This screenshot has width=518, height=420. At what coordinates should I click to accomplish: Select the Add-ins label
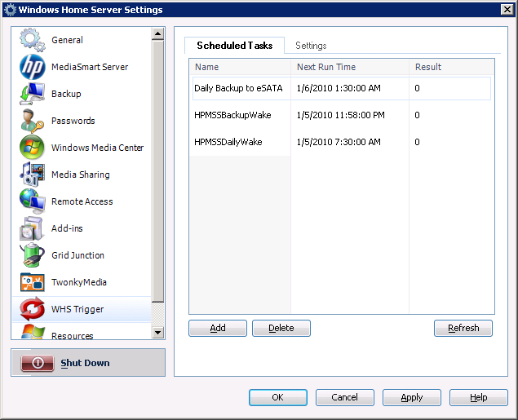67,228
